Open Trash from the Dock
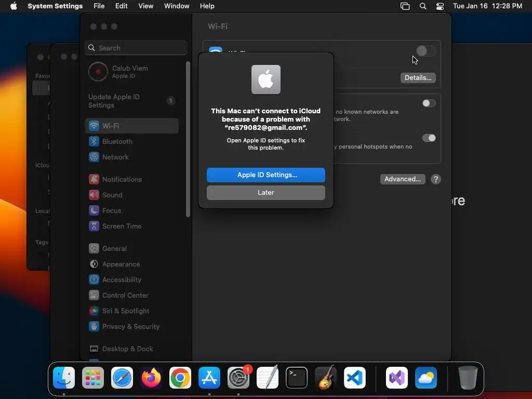Viewport: 532px width, 399px height. [x=468, y=378]
